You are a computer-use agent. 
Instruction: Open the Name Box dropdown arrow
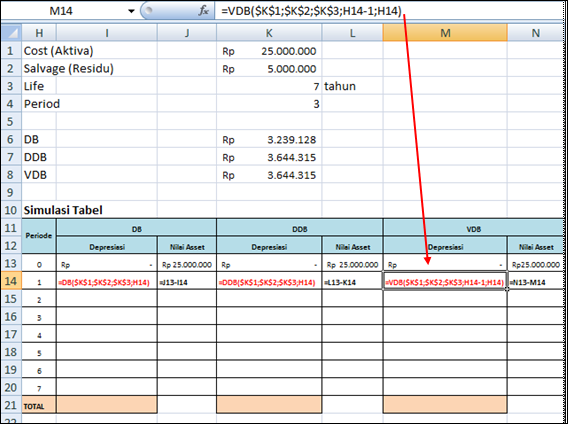131,11
